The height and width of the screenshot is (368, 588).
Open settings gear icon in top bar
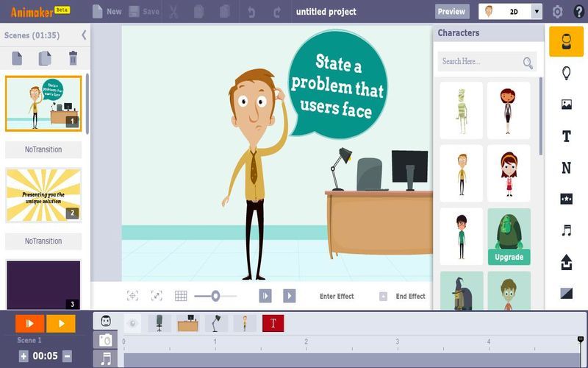click(x=557, y=12)
